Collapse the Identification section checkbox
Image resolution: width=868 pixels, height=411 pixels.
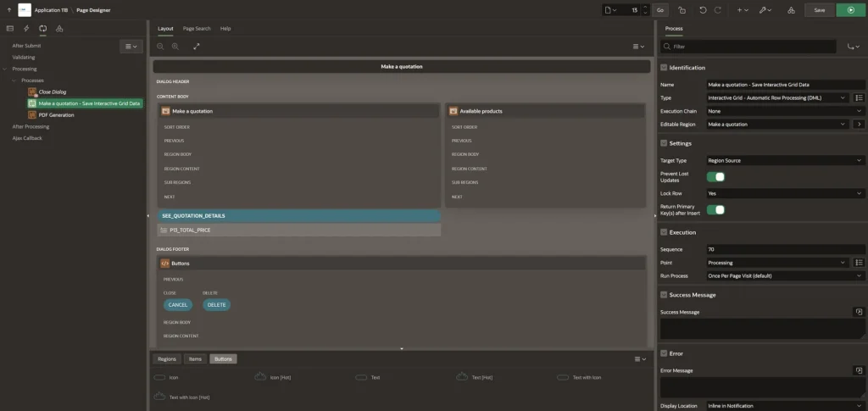(x=664, y=68)
